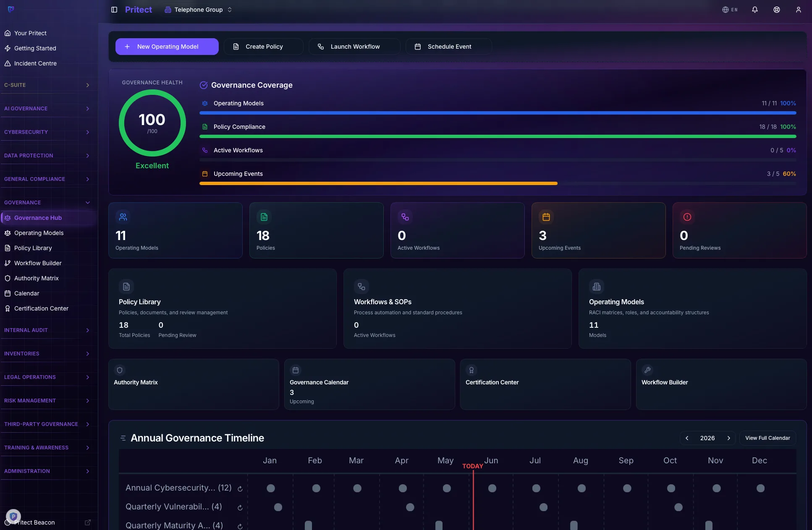Screen dimensions: 812x530
Task: Expand the Inventories section
Action: pos(47,354)
